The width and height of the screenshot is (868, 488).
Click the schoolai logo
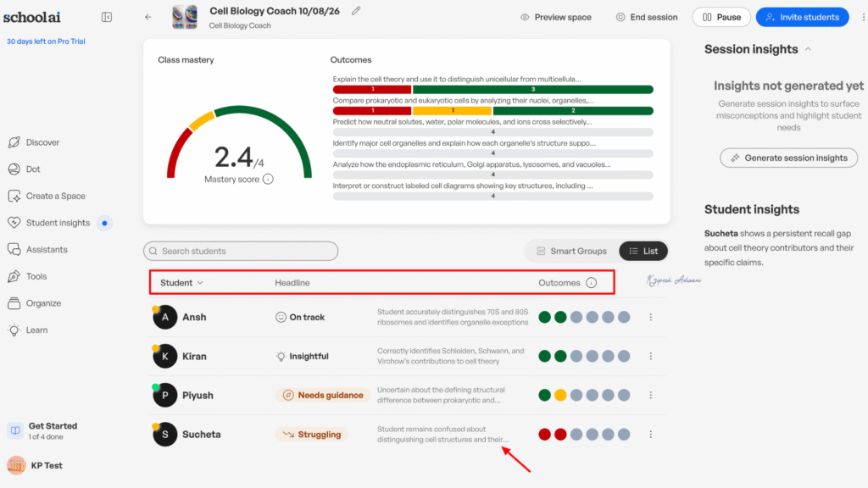pyautogui.click(x=32, y=17)
